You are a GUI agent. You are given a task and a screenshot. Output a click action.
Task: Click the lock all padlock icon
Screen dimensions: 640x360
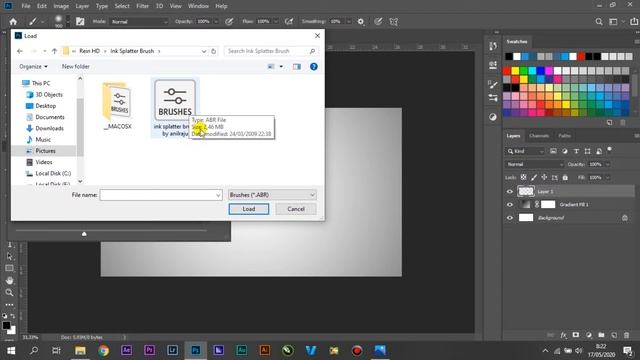coord(565,178)
